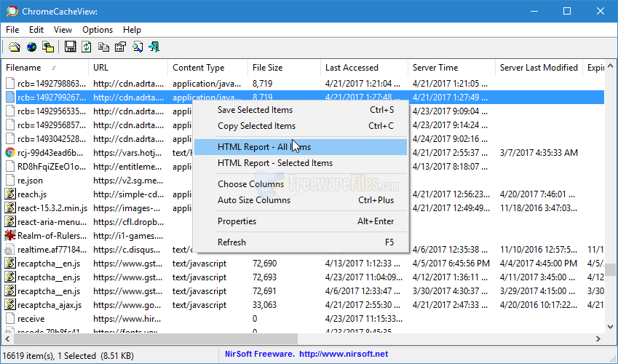Click the globe icon to open link in browser
The image size is (618, 364).
(31, 47)
